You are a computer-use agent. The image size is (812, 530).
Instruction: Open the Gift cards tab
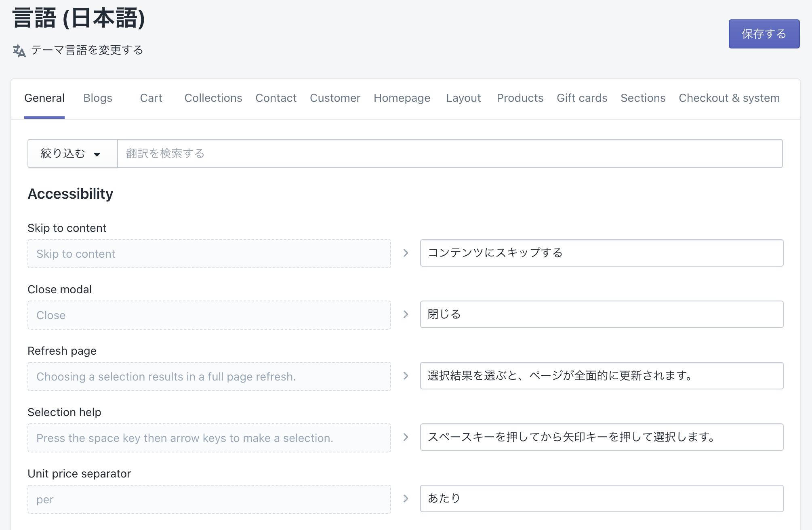point(582,98)
